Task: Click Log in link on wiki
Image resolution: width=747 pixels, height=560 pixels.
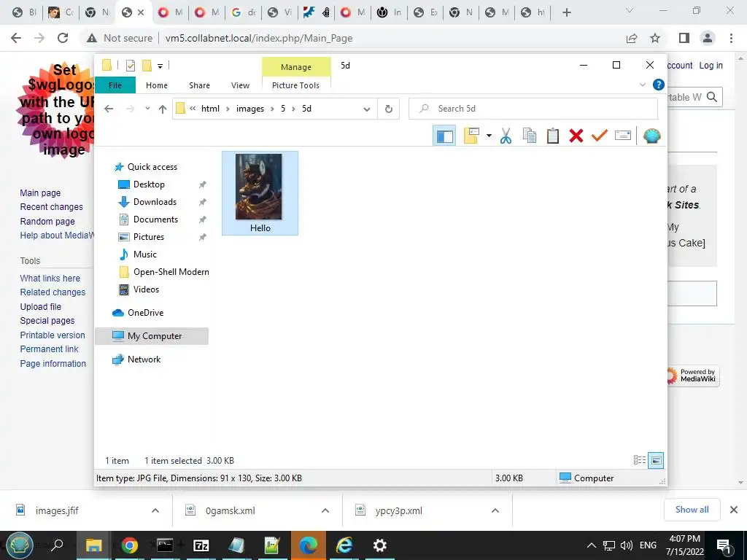Action: pyautogui.click(x=711, y=66)
